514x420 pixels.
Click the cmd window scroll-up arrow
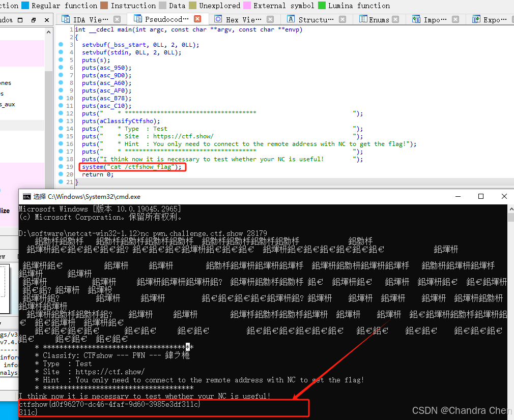[511, 208]
